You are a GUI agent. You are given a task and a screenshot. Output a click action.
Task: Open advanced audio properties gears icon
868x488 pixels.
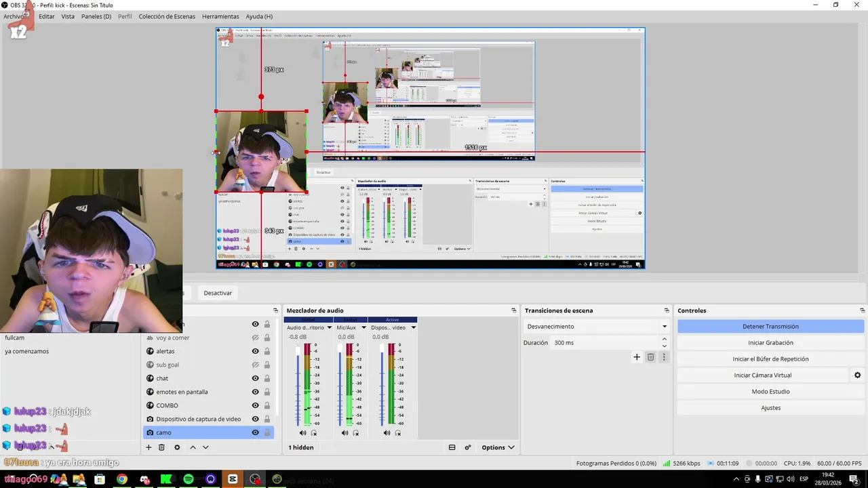(468, 447)
